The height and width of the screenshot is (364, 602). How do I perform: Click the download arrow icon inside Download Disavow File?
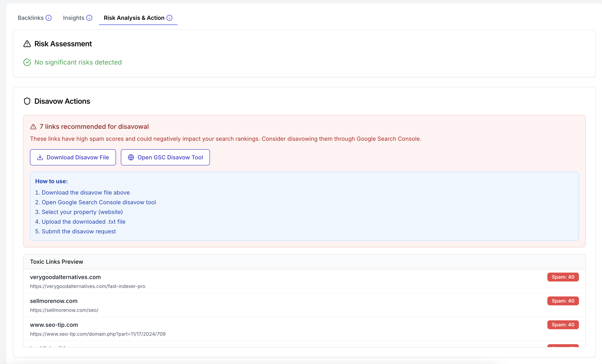point(40,157)
